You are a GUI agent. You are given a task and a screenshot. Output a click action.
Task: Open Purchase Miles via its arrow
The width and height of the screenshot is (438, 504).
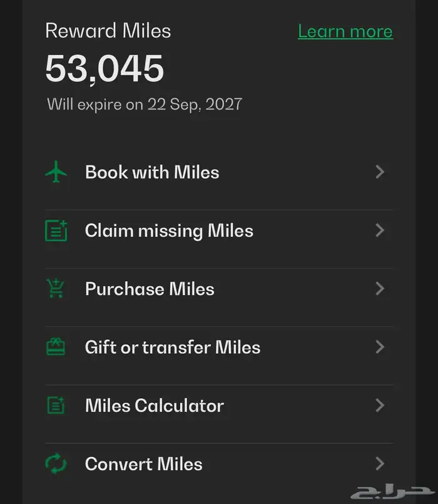[x=379, y=289]
